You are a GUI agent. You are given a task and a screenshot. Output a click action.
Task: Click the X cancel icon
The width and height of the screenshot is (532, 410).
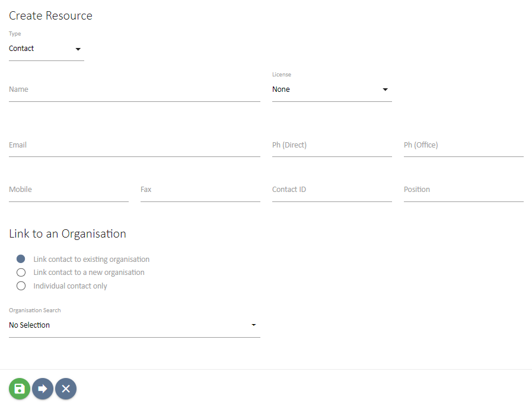[x=65, y=389]
